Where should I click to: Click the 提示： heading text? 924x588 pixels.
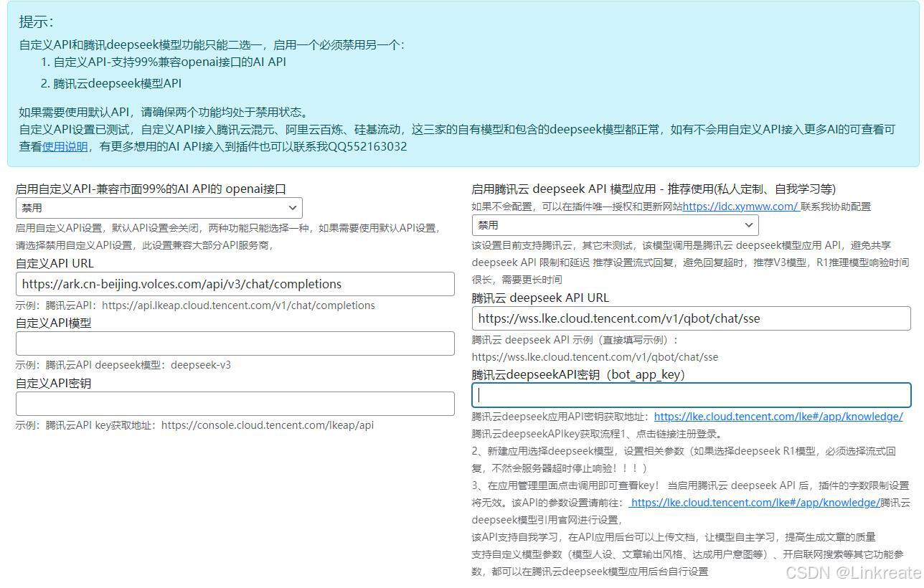pos(37,22)
